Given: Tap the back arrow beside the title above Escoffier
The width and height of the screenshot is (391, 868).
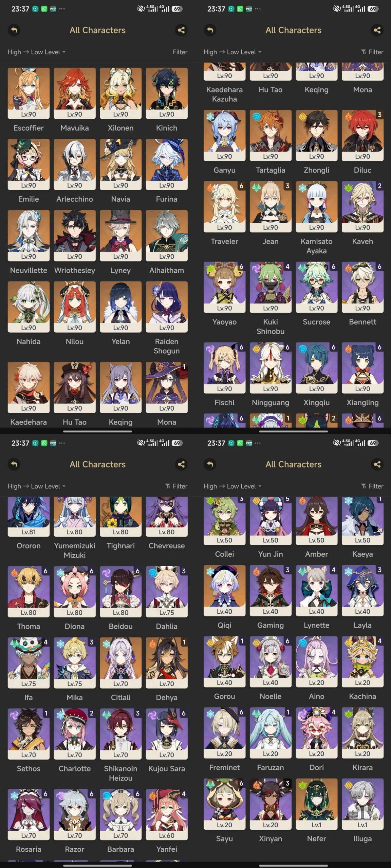Looking at the screenshot, I should [14, 30].
